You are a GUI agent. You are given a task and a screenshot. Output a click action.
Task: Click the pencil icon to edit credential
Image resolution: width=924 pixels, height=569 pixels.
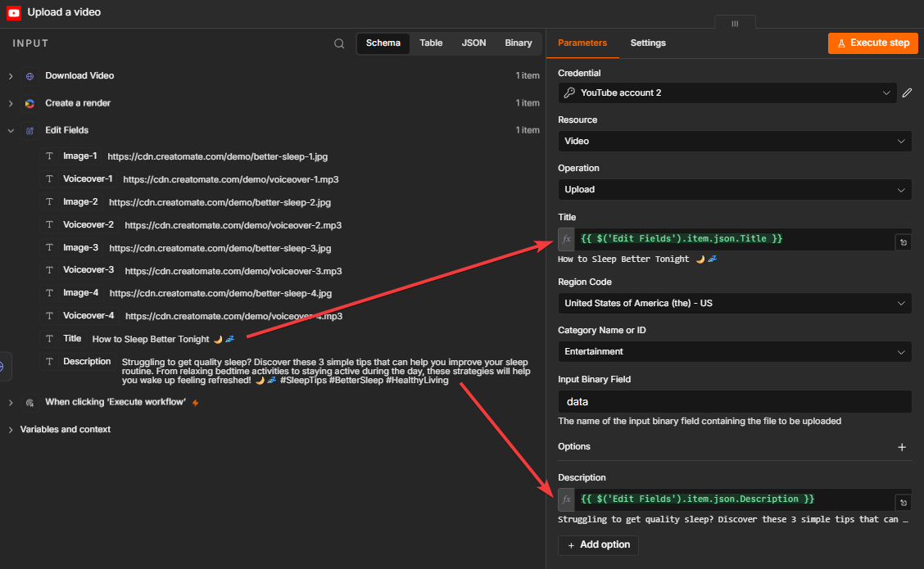[x=907, y=93]
